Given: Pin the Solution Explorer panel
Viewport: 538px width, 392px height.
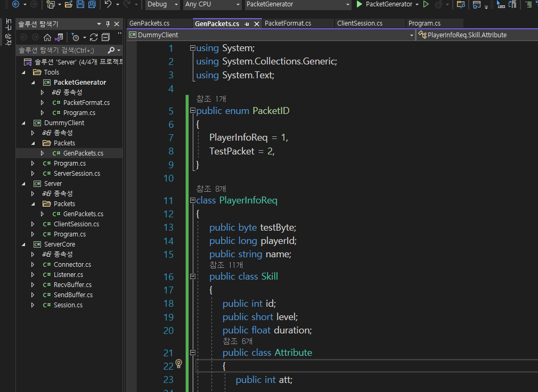Looking at the screenshot, I should 109,23.
